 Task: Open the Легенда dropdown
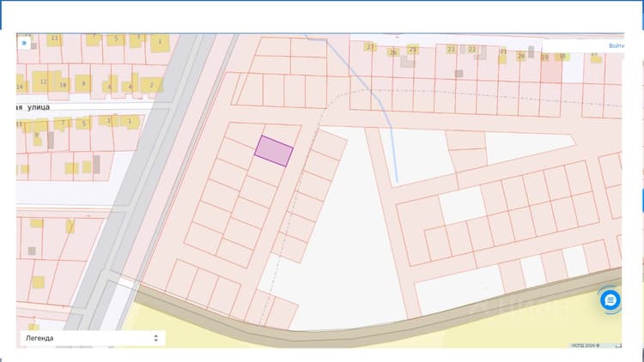pyautogui.click(x=93, y=338)
